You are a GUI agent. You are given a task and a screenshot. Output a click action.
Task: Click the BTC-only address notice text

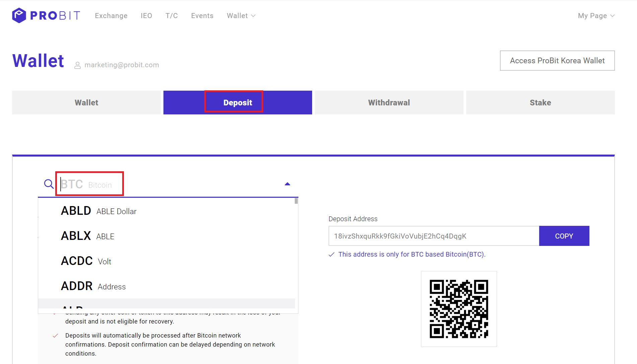click(412, 254)
